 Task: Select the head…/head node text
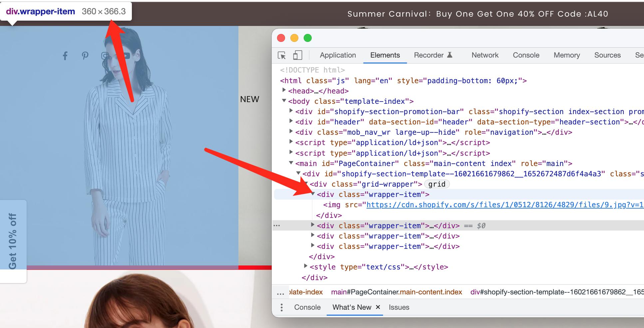318,91
